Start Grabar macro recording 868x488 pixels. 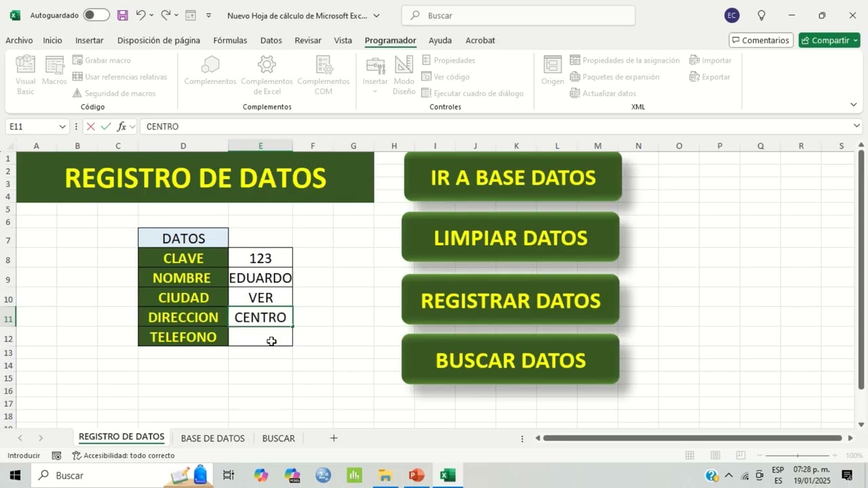click(102, 60)
